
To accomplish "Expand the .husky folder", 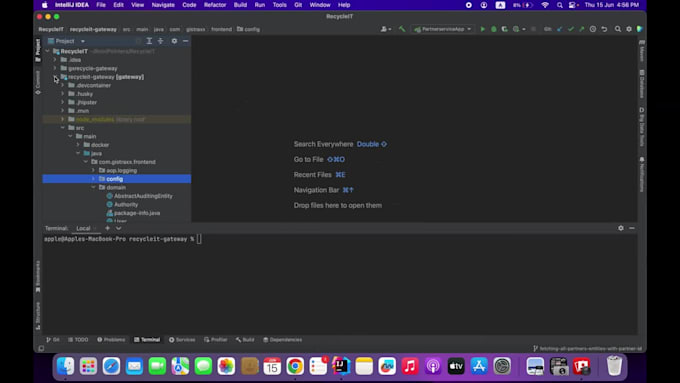I will pyautogui.click(x=63, y=94).
